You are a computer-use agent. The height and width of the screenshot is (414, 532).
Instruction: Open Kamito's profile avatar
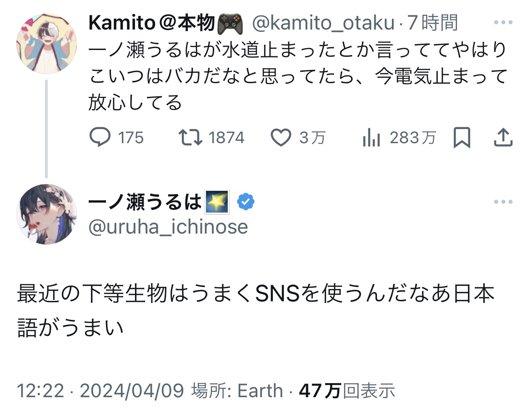pyautogui.click(x=46, y=44)
